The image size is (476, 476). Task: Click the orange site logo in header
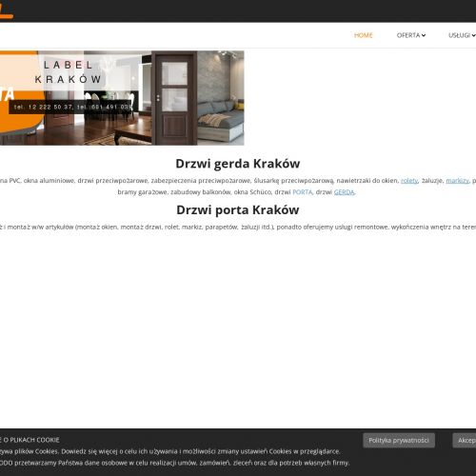pyautogui.click(x=7, y=10)
